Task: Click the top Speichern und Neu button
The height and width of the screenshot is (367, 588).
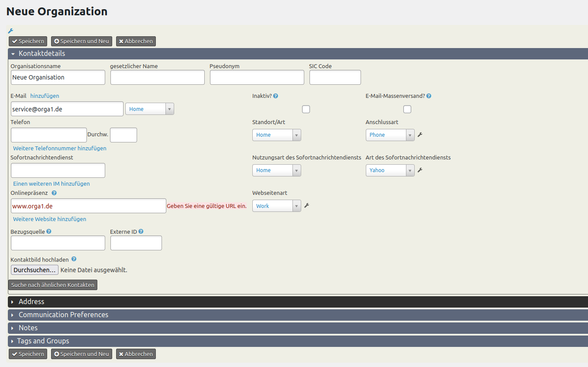Action: [x=82, y=42]
